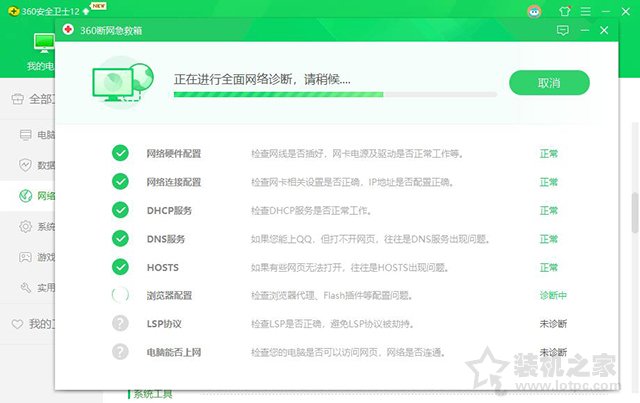The width and height of the screenshot is (640, 403).
Task: Select 游戏 gamepad category icon in sidebar
Action: tap(25, 257)
